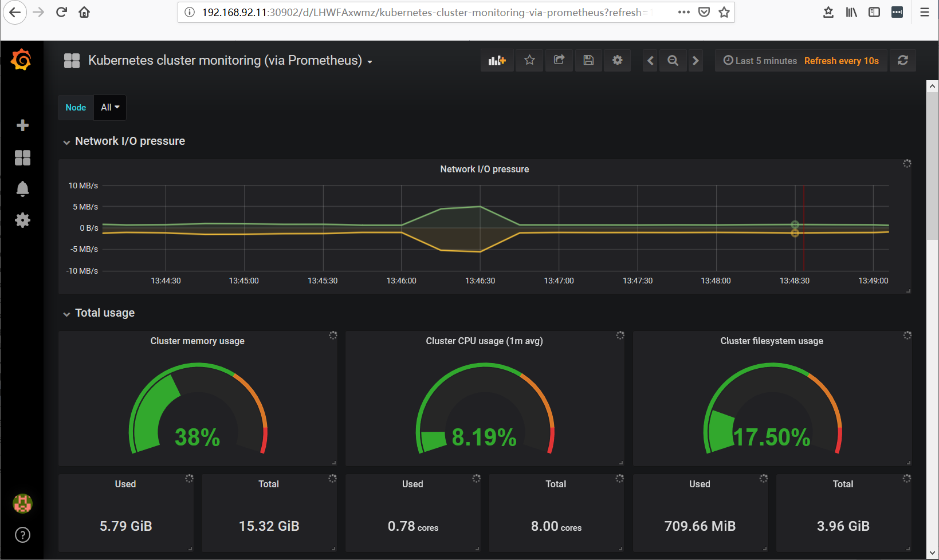Click 'Total' title of 15.32 GiB panel

tap(269, 484)
